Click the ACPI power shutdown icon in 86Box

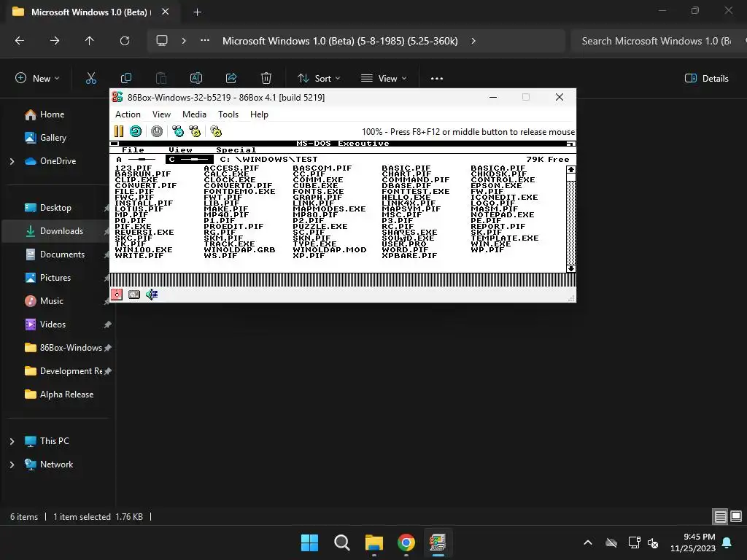pos(157,131)
